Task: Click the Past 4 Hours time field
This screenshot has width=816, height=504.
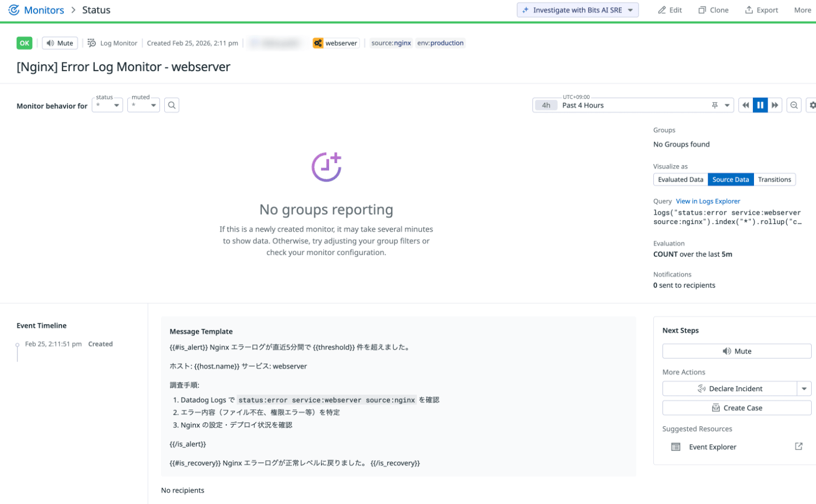Action: click(x=633, y=105)
